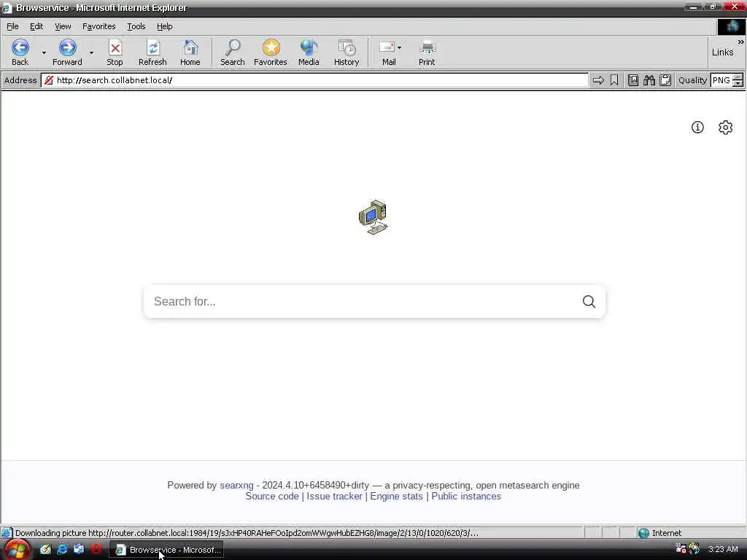Click the Internet zone status indicator

click(x=660, y=533)
